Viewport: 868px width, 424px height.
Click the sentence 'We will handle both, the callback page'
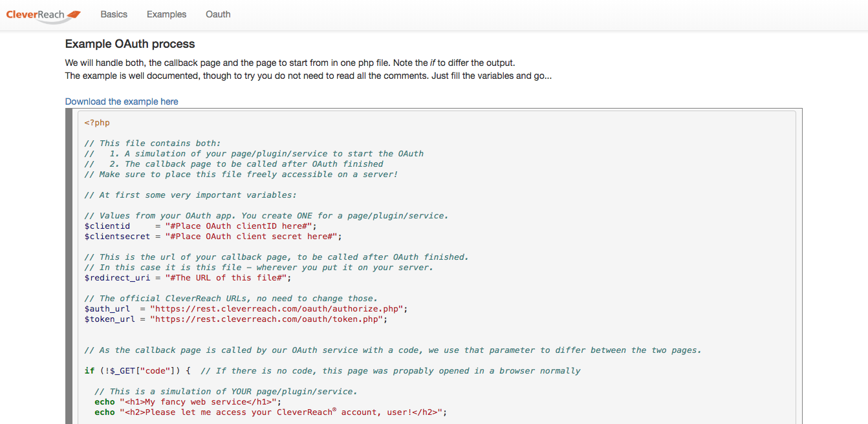[x=290, y=63]
